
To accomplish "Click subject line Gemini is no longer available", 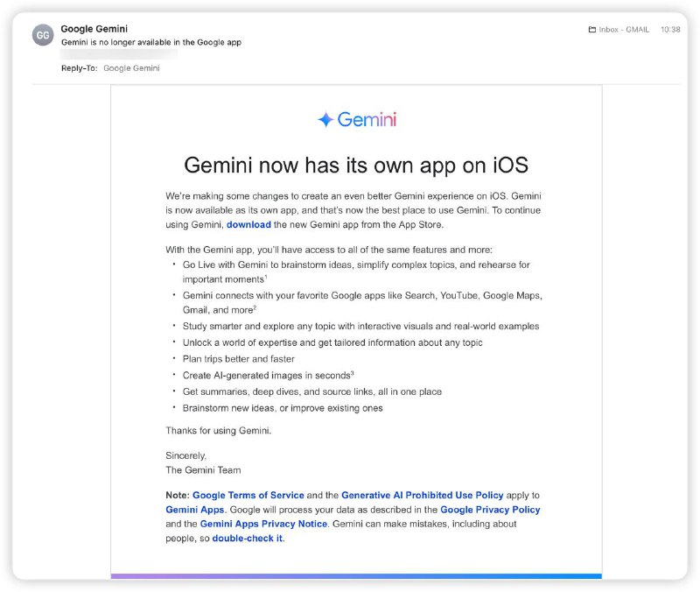I will pos(151,42).
